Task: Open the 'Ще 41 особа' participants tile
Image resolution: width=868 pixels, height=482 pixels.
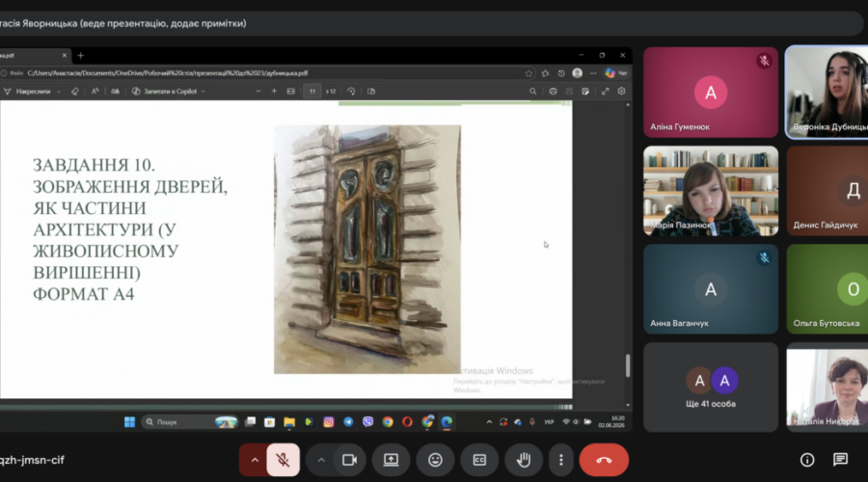Action: [x=711, y=388]
